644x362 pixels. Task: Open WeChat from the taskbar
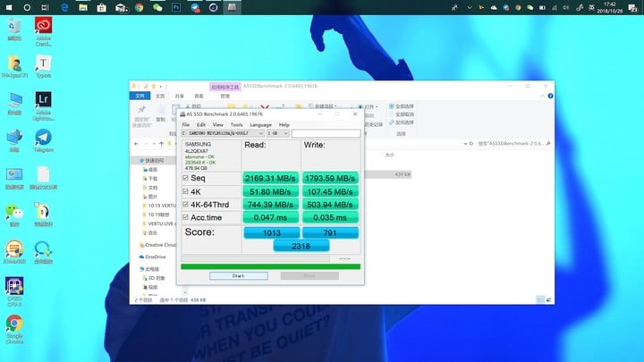(x=157, y=7)
